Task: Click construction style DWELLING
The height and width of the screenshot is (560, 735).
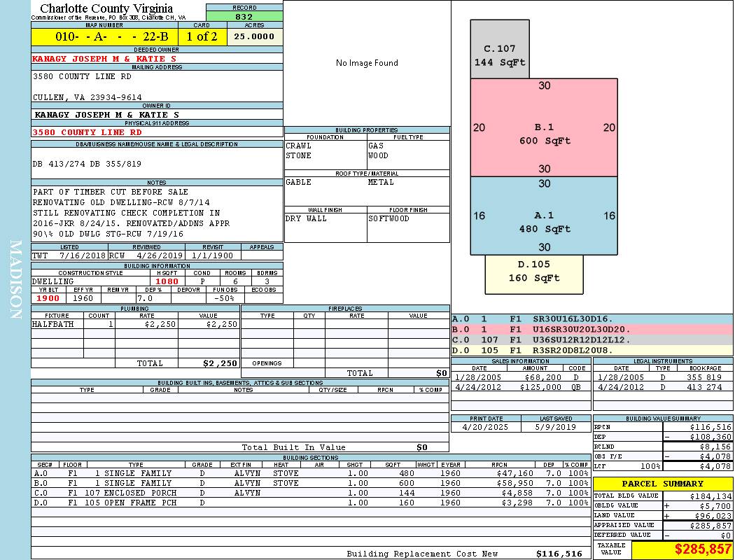Action: (53, 281)
